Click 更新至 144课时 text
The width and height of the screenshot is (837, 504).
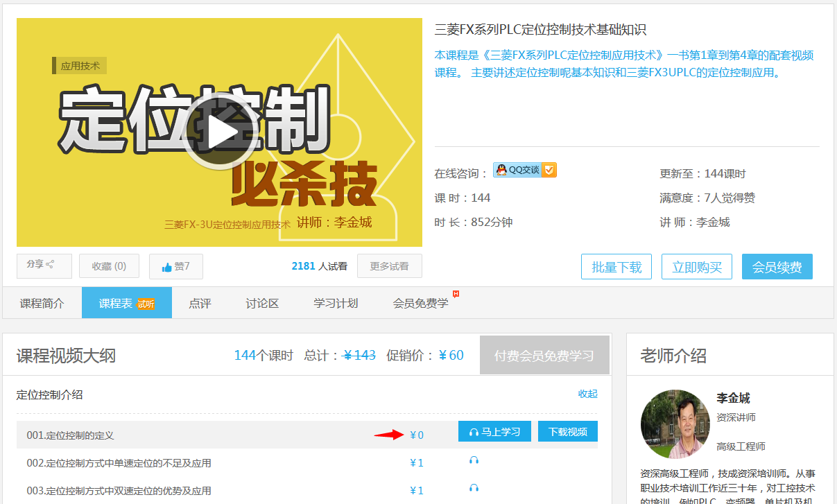(x=702, y=173)
